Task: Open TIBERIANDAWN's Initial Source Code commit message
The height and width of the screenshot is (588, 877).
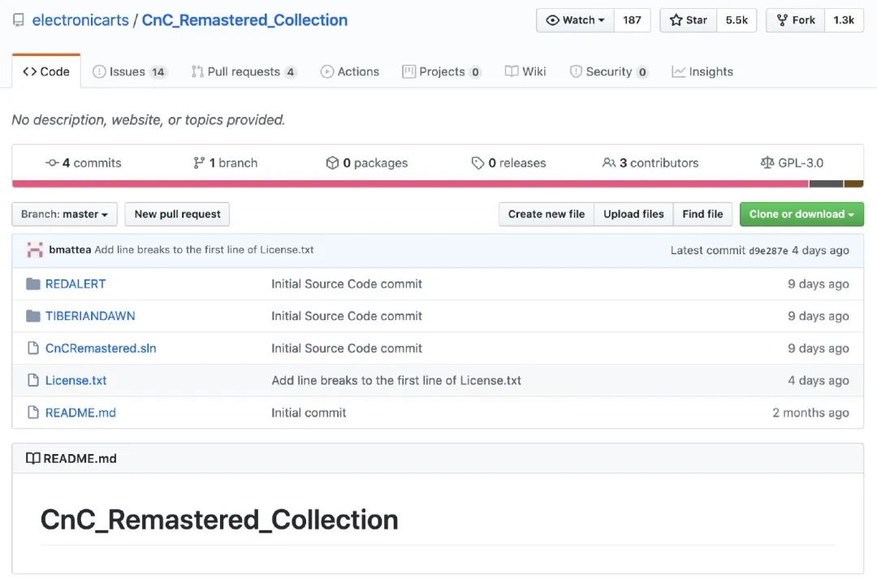Action: 347,316
